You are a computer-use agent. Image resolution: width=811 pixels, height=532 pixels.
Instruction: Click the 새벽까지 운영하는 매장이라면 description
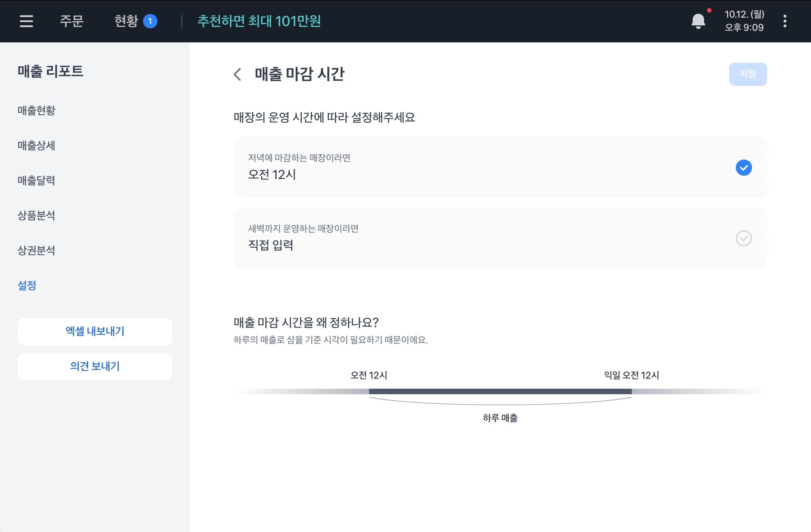tap(303, 228)
